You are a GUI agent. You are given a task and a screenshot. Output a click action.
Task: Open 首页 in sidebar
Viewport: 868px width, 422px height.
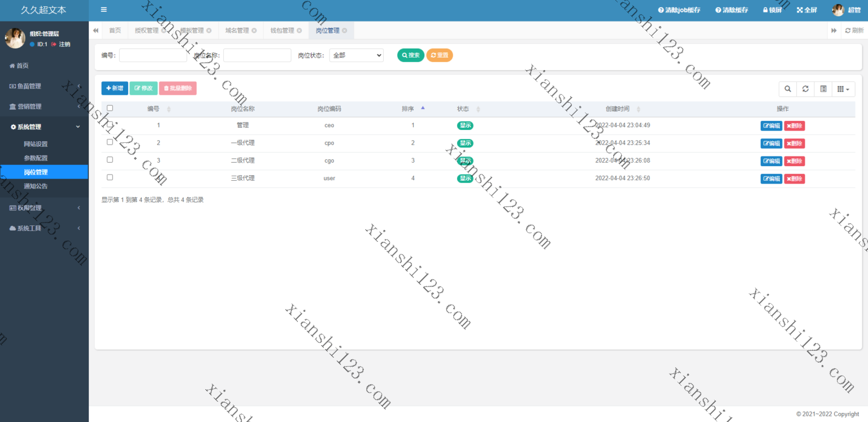[x=44, y=66]
